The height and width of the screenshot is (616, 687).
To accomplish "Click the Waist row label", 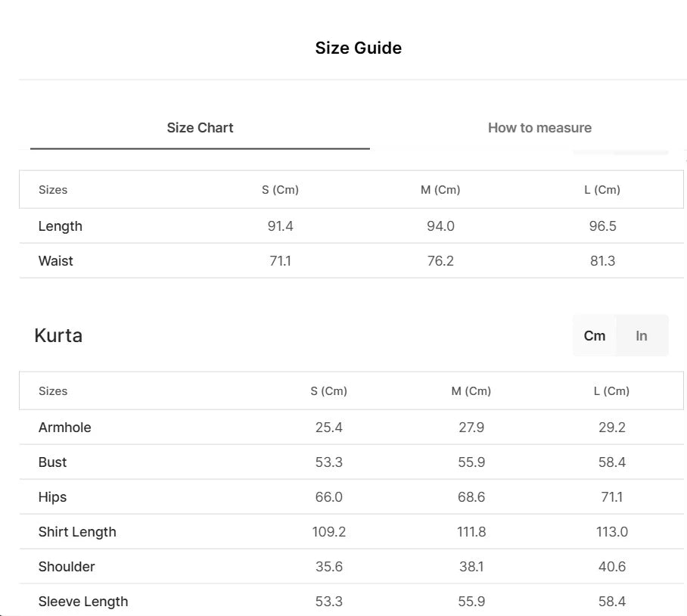I will click(56, 261).
